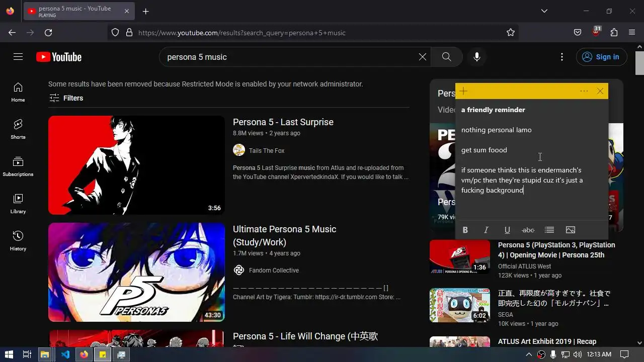Viewport: 644px width, 362px height.
Task: Start voice search with the microphone icon
Action: tap(477, 57)
